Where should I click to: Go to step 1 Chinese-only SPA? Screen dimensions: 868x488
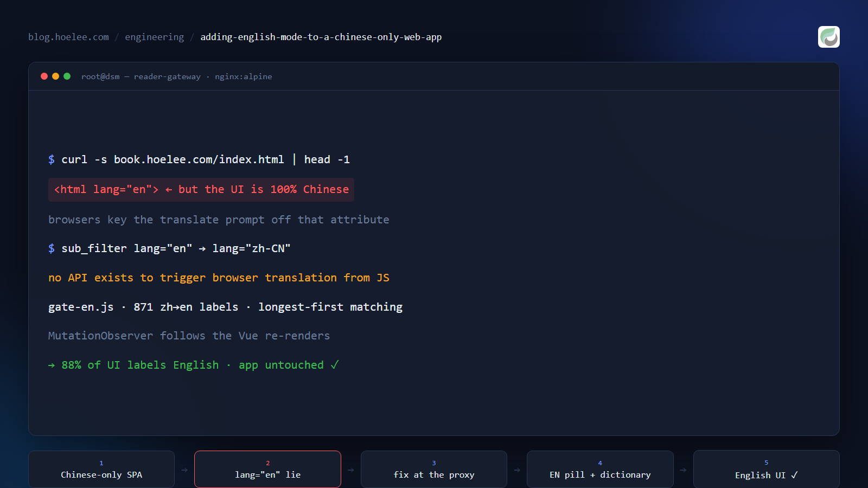[x=101, y=470]
